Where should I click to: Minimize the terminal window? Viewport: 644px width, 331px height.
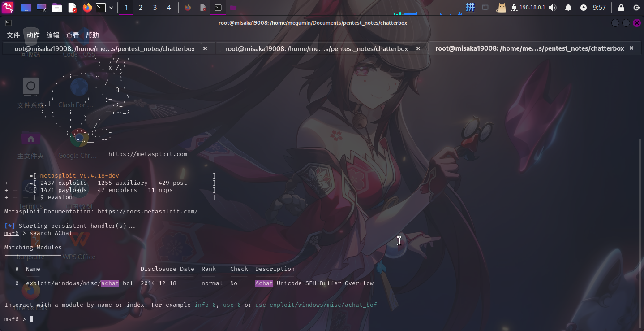pyautogui.click(x=615, y=23)
